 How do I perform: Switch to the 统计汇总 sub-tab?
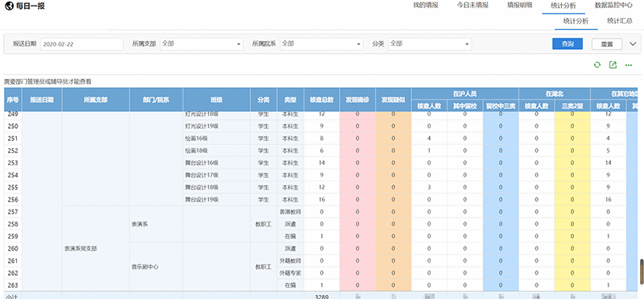pos(619,21)
